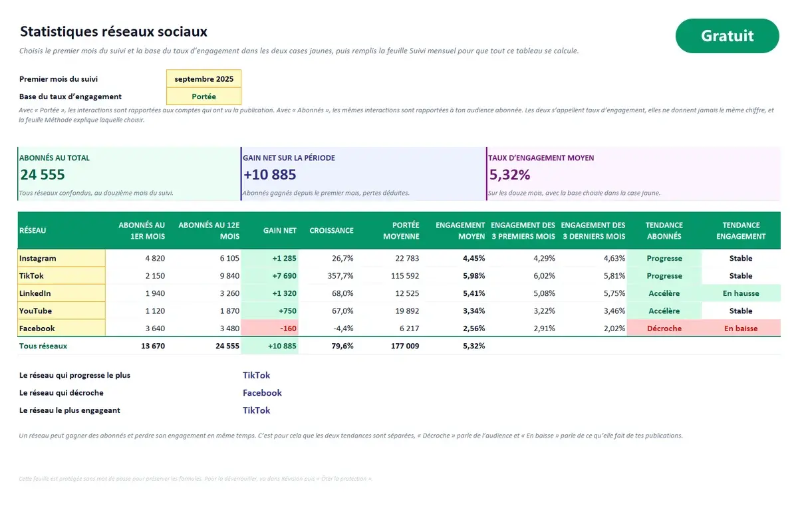
Task: Click TikTok's 357,7% growth cell
Action: click(327, 275)
